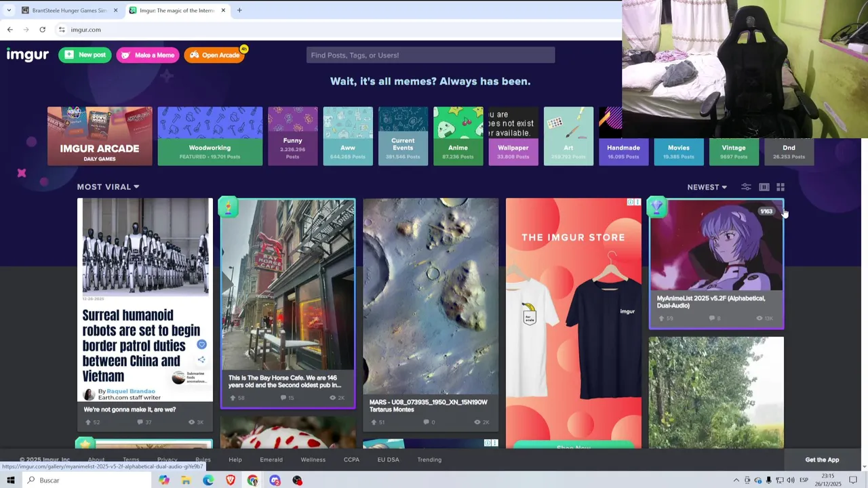
Task: Open the Current Events tag
Action: point(403,136)
